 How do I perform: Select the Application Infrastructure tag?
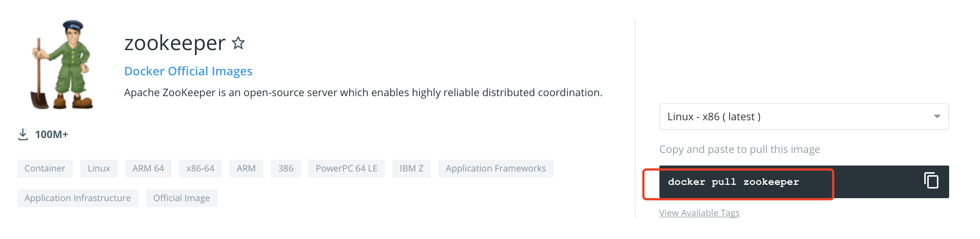pos(78,198)
